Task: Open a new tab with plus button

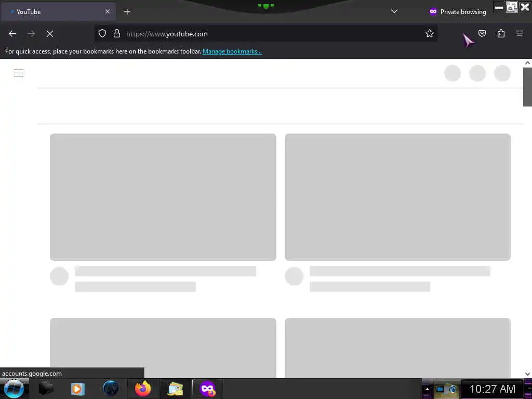Action: coord(127,12)
